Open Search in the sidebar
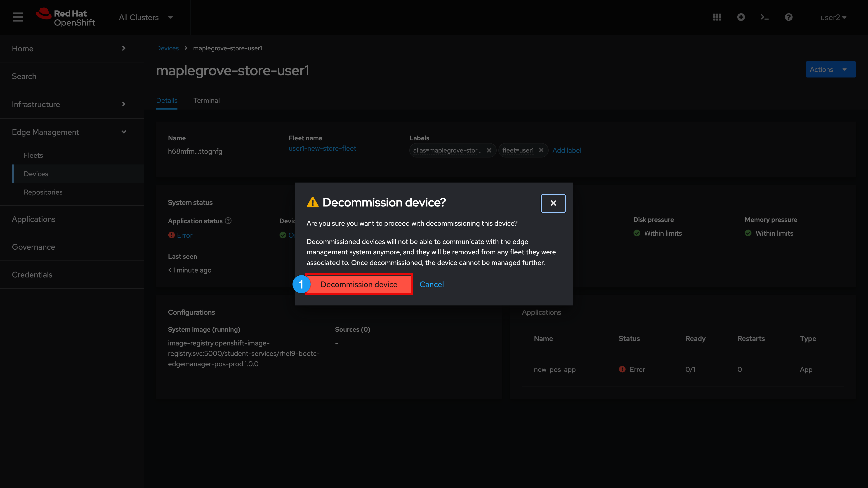The height and width of the screenshot is (488, 868). (x=72, y=76)
